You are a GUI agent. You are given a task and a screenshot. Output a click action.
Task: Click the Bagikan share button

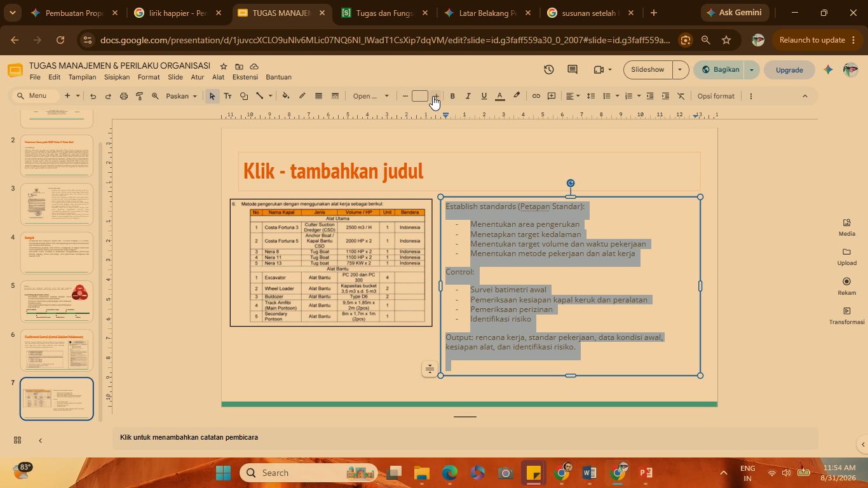(721, 70)
